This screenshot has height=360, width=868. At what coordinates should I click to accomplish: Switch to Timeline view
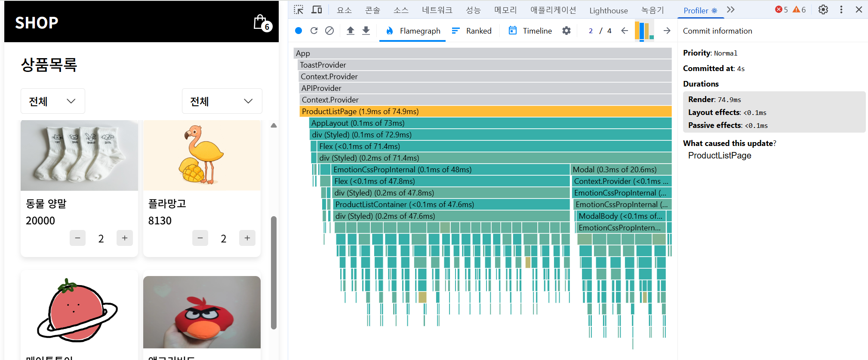click(x=530, y=31)
